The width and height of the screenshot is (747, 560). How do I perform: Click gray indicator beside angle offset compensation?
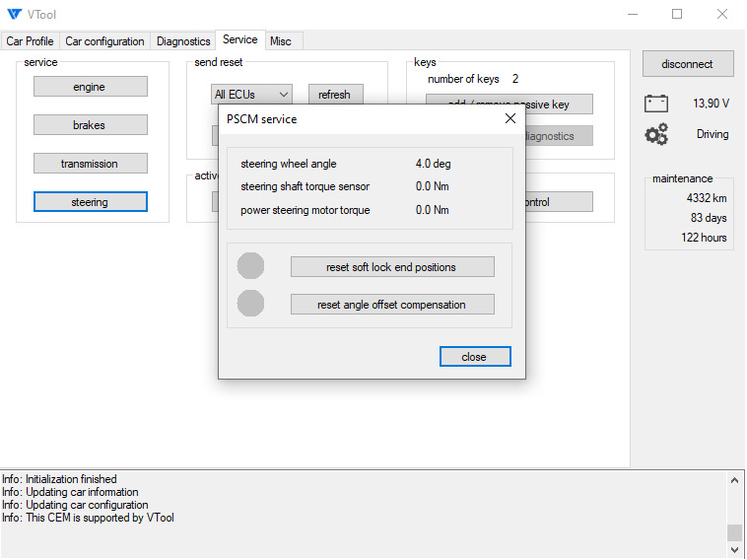coord(251,304)
